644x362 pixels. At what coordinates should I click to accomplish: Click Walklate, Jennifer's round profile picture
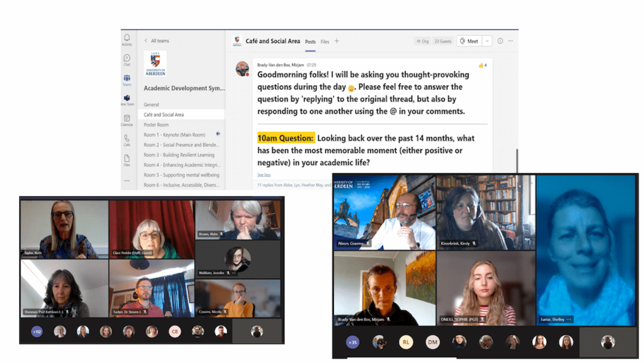(x=238, y=259)
